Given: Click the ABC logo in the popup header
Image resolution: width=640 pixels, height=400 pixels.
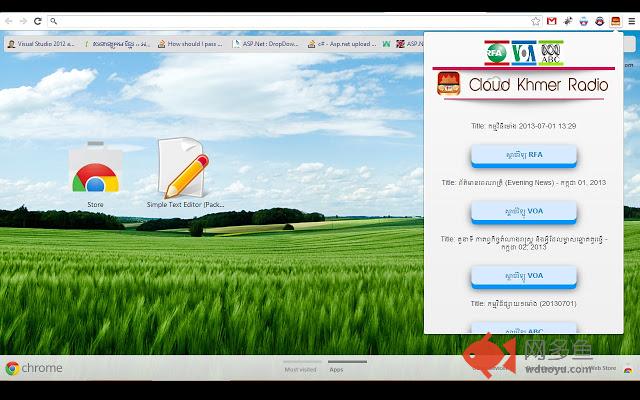Looking at the screenshot, I should click(551, 53).
